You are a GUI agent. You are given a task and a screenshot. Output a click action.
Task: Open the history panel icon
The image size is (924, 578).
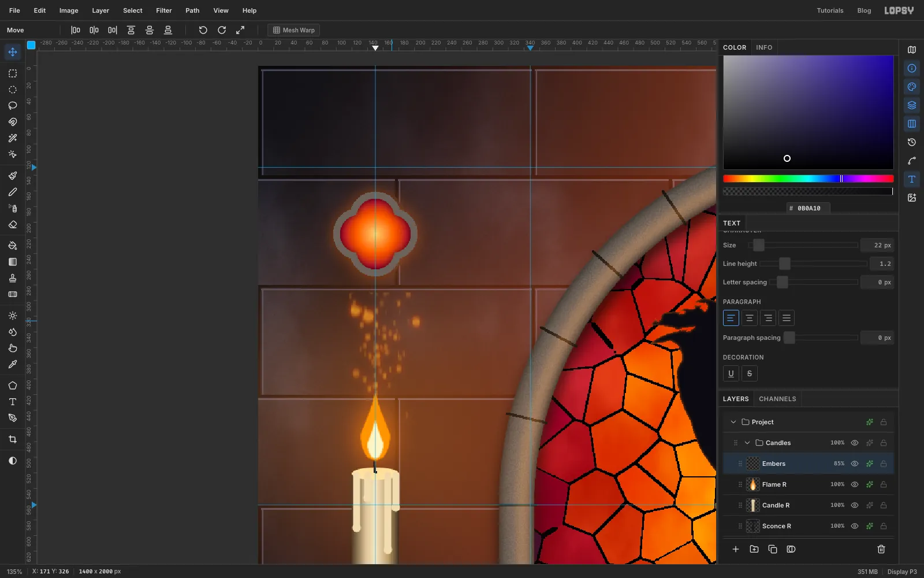912,142
